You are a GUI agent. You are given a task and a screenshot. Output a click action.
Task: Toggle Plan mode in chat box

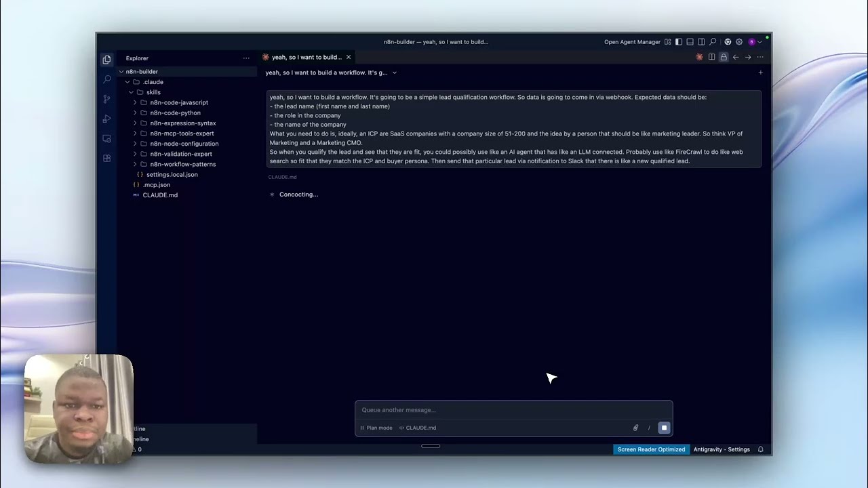376,428
